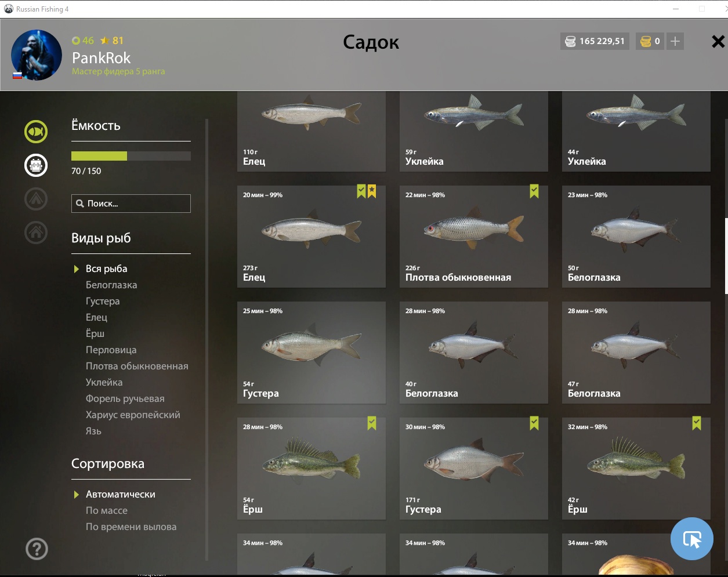This screenshot has width=728, height=577.
Task: Sort fish by По времени вылова
Action: point(131,527)
